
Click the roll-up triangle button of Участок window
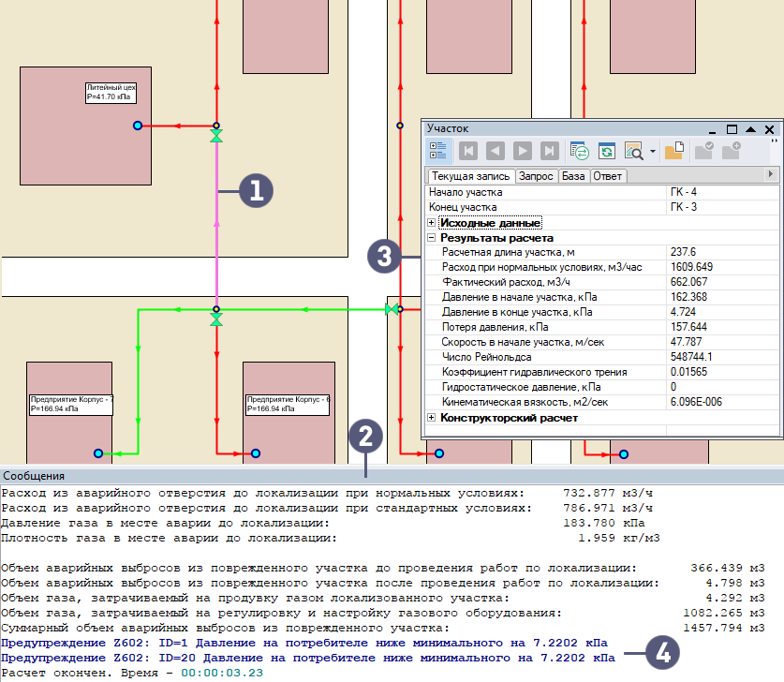[750, 129]
